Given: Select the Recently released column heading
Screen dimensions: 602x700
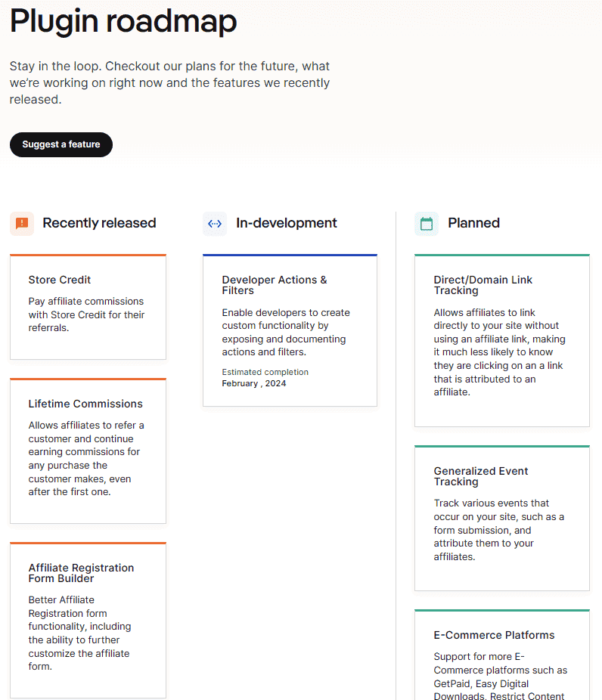Looking at the screenshot, I should click(99, 223).
